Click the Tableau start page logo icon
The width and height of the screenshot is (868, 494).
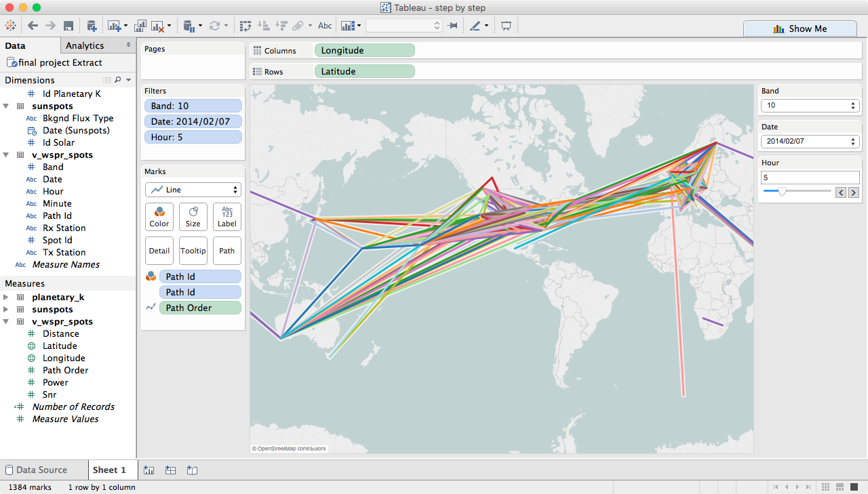coord(10,26)
